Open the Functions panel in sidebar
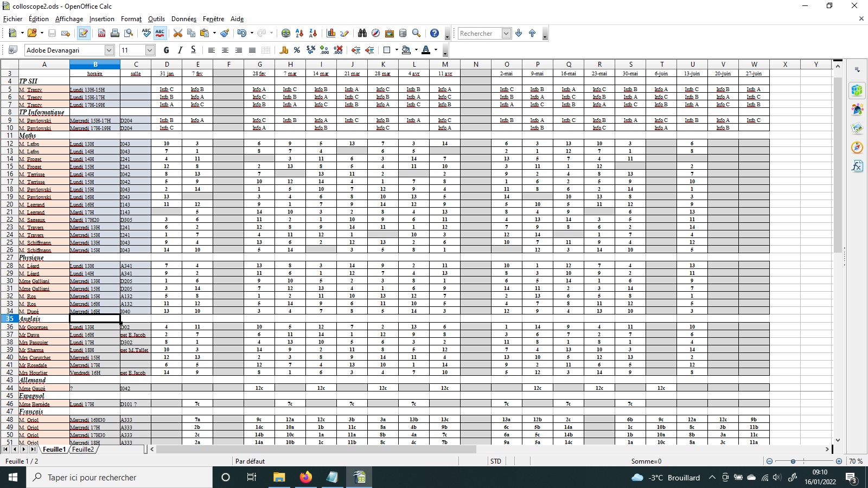 [x=857, y=166]
